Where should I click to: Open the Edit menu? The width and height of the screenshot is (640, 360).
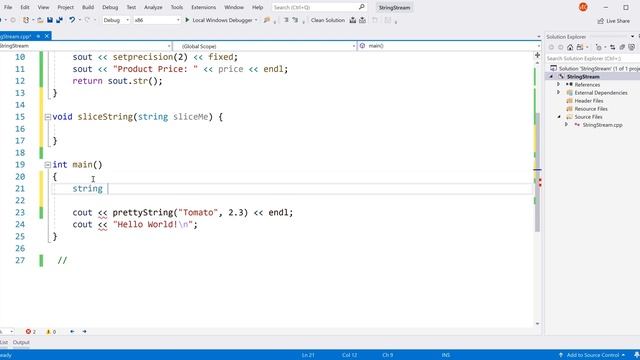[x=25, y=7]
